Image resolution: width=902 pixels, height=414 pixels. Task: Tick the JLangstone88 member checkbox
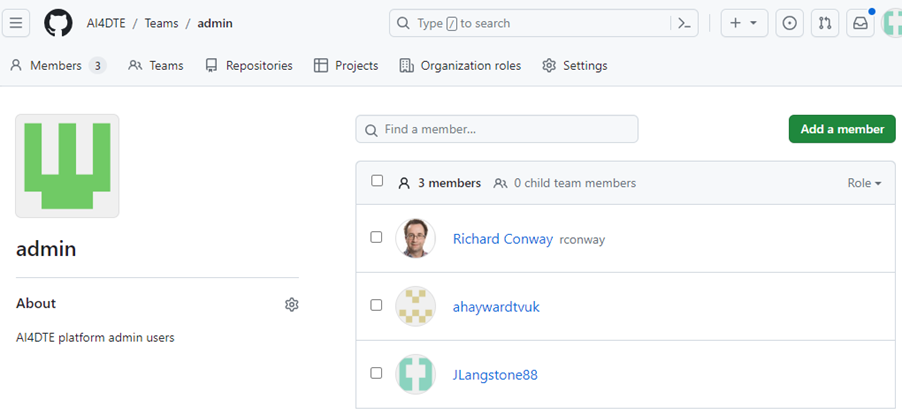tap(377, 373)
